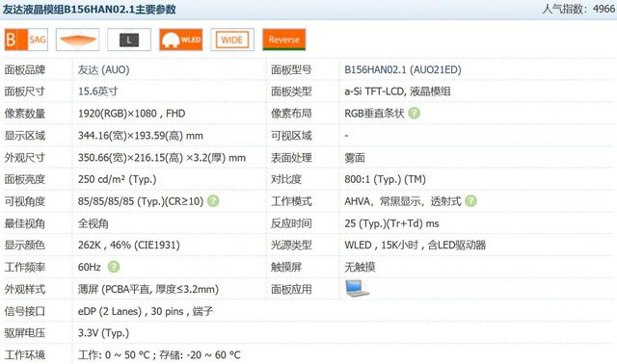
Task: Click the laptop icon under 面板应用
Action: 357,289
